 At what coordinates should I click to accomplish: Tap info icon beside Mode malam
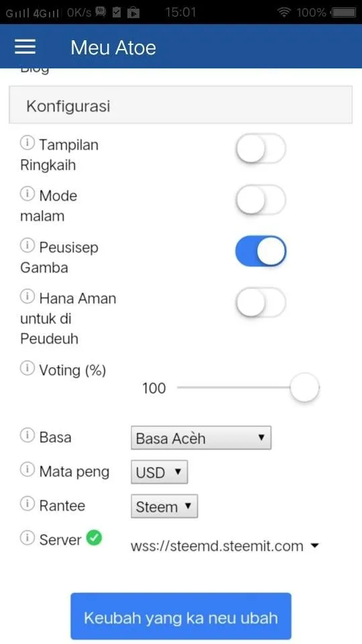tap(27, 194)
